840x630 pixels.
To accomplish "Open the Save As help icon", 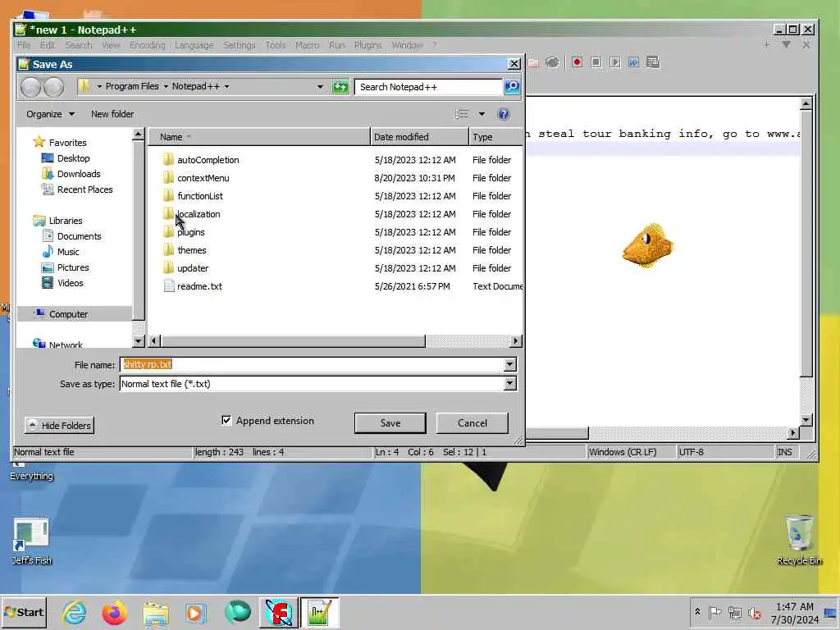I will pos(503,114).
